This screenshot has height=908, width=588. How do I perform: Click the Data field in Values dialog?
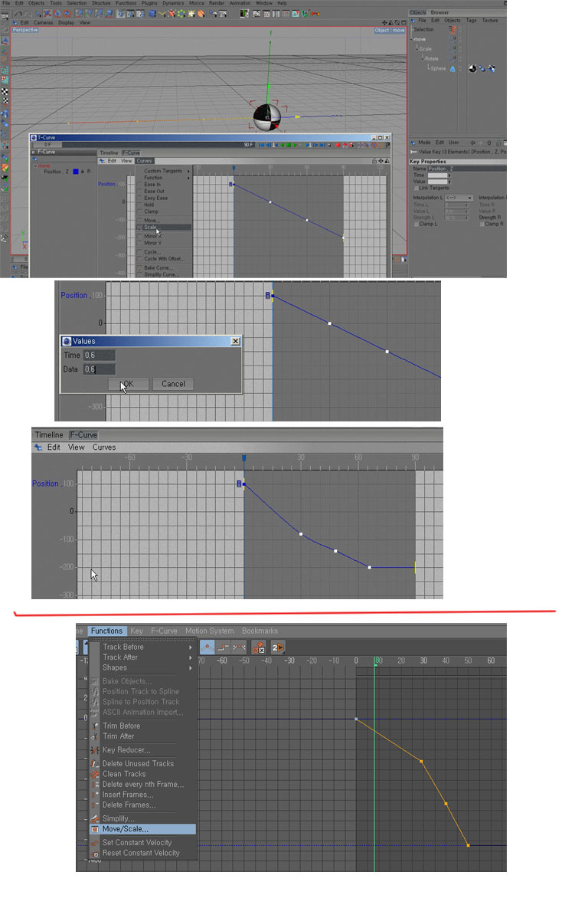(99, 369)
